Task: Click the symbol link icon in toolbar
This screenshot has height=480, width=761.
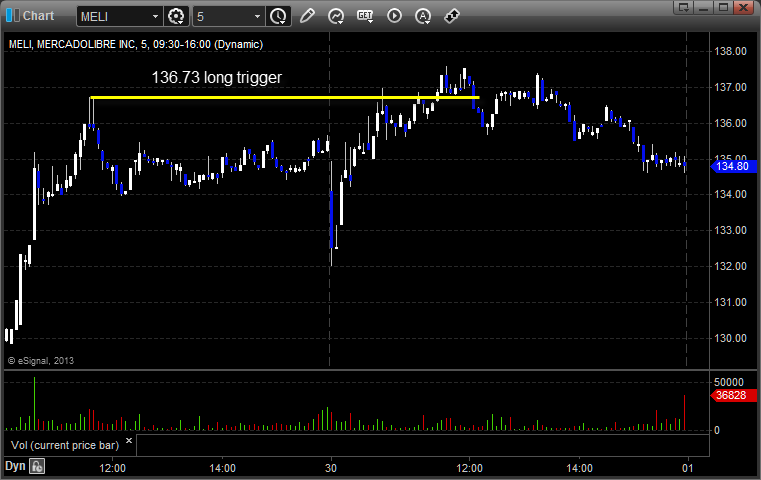Action: (452, 16)
